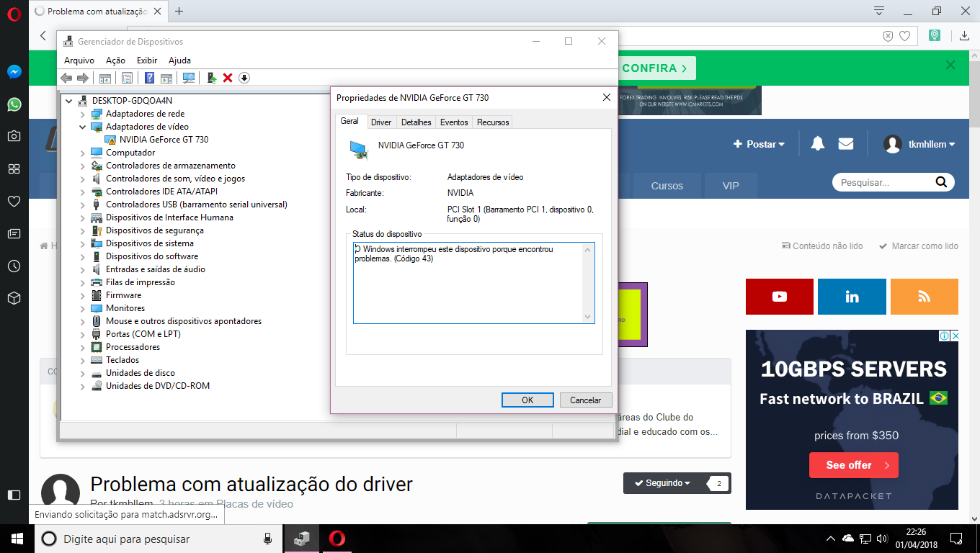980x553 pixels.
Task: Expand the Monitores node
Action: (x=82, y=308)
